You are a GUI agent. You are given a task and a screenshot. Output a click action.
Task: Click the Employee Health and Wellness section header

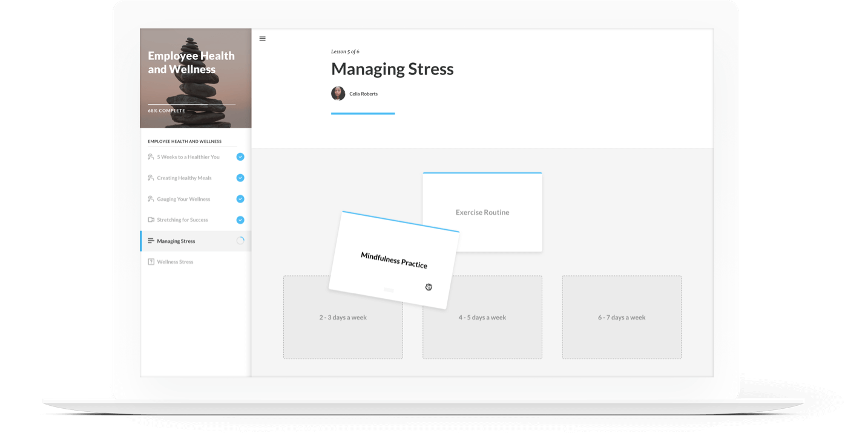tap(185, 142)
